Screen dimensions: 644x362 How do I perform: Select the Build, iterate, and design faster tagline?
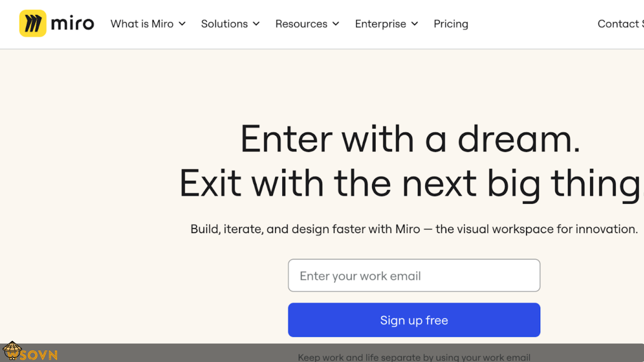point(414,229)
